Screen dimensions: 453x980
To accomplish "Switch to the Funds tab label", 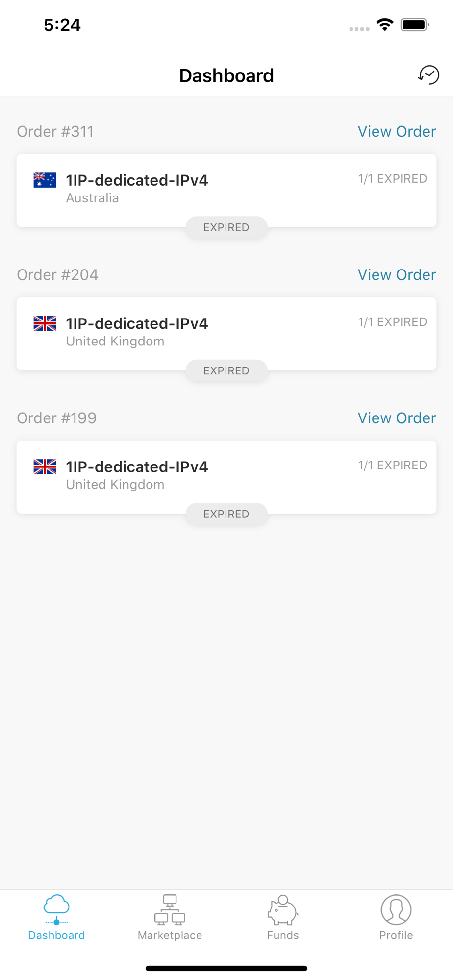I will [283, 935].
